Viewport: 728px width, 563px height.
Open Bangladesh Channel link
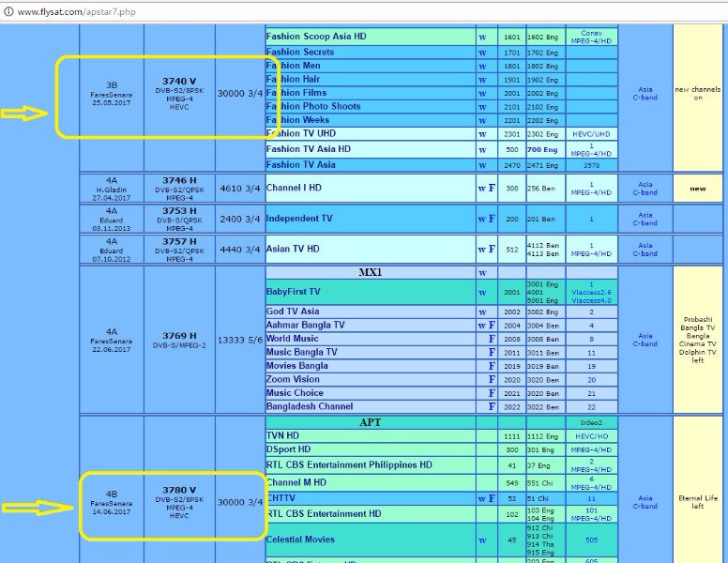tap(310, 406)
